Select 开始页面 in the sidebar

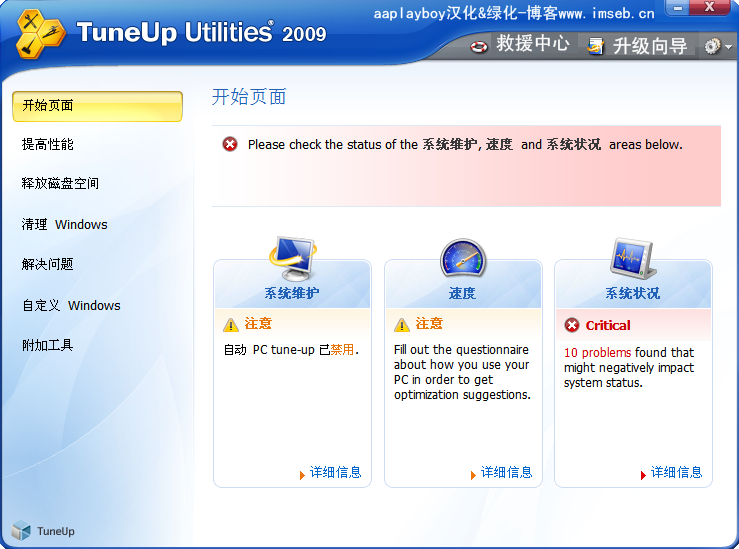point(97,106)
